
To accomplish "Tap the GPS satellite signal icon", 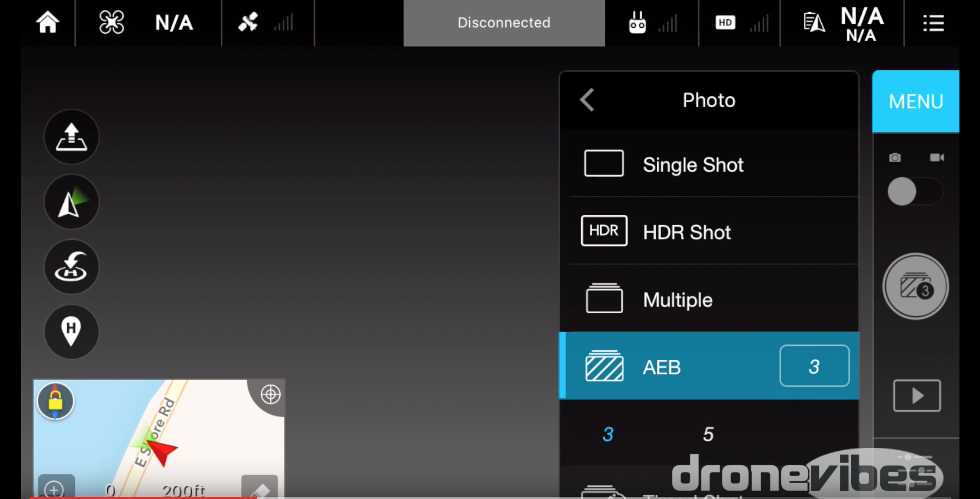I will pos(248,22).
